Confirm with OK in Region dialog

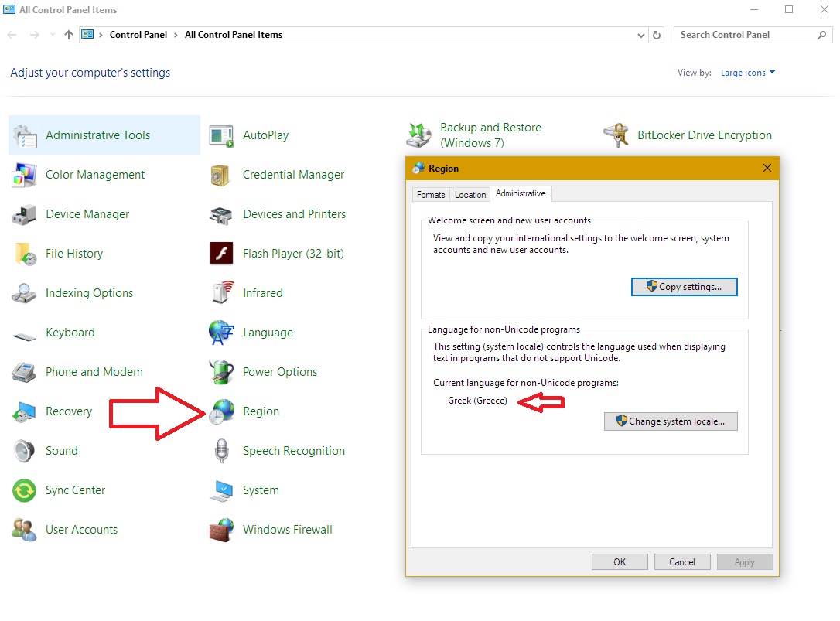[620, 561]
